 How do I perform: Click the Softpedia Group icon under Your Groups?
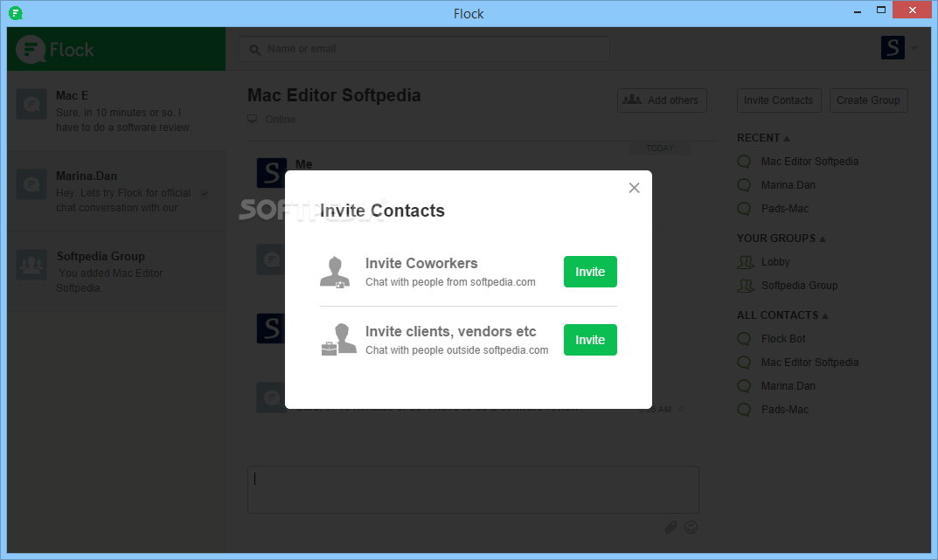point(746,286)
